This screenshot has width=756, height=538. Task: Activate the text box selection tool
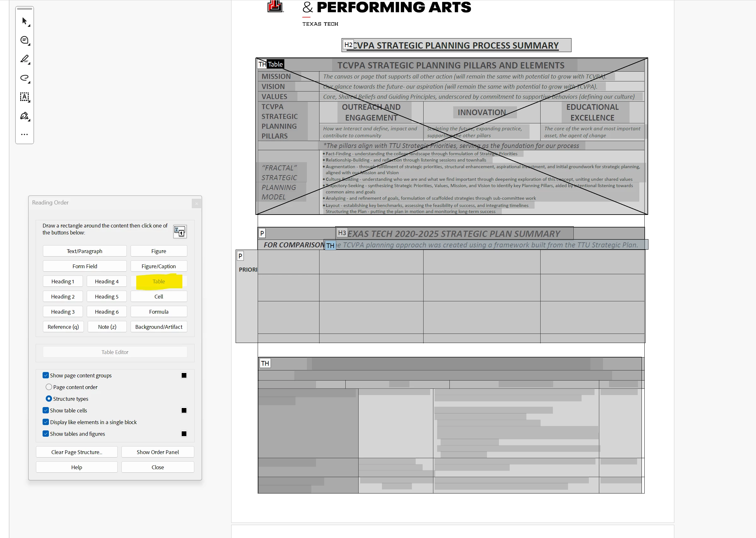[25, 97]
